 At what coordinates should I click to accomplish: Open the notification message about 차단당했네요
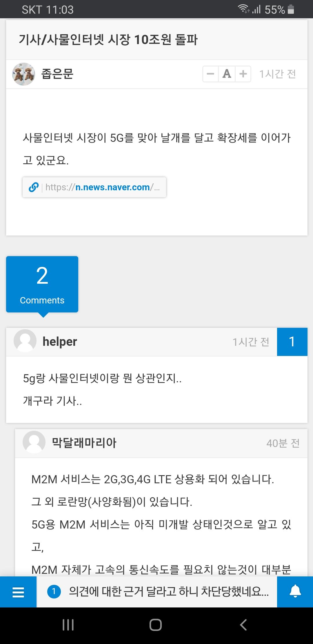click(169, 591)
